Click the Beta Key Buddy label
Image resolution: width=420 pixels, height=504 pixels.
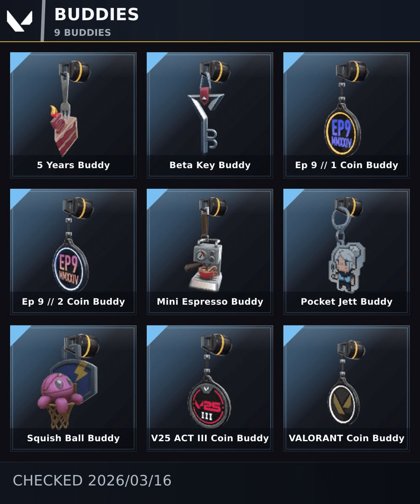pyautogui.click(x=210, y=165)
